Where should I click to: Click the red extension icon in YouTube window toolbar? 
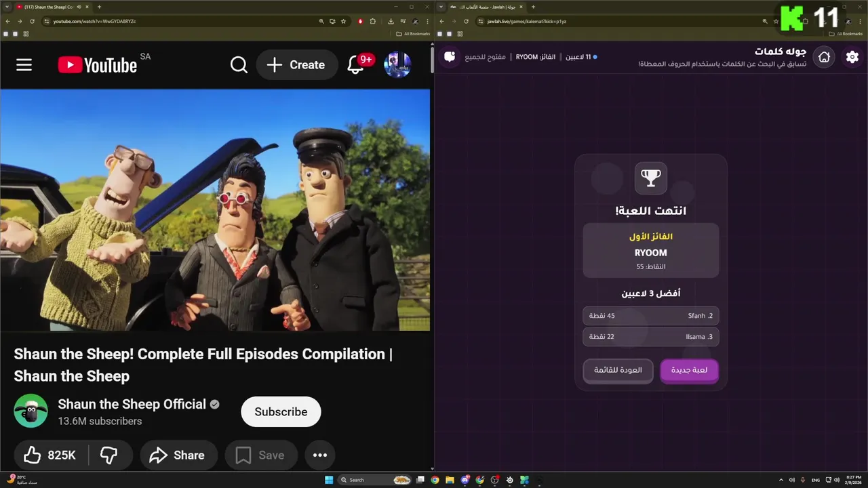click(360, 21)
